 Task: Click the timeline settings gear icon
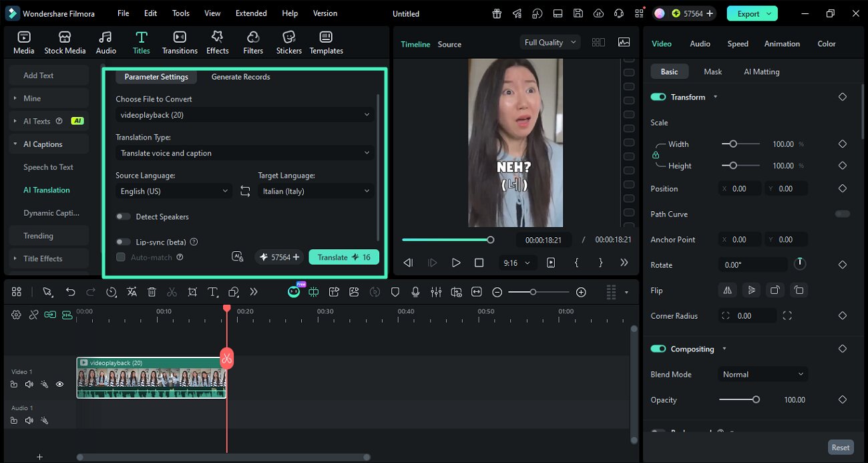pos(16,315)
